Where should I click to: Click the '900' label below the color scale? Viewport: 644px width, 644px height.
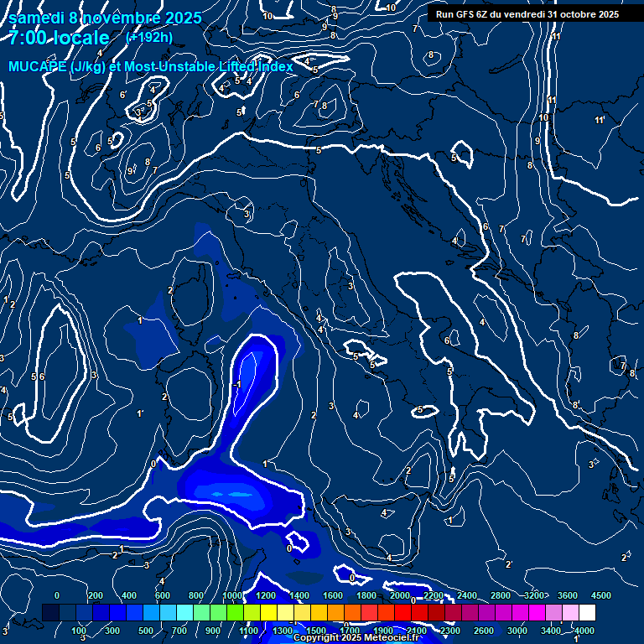point(213,631)
